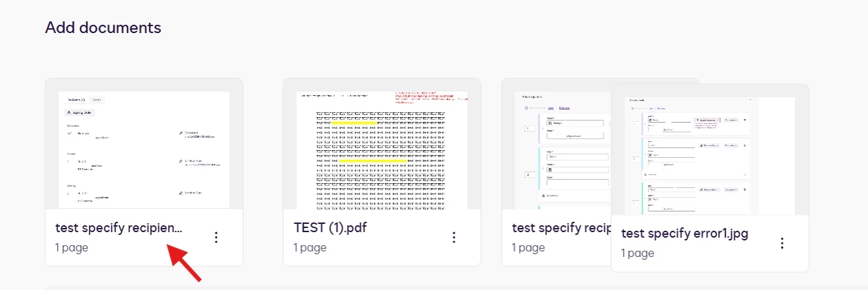Click the upper yellow highlighted line in TEST (1).pdf

pyautogui.click(x=354, y=123)
